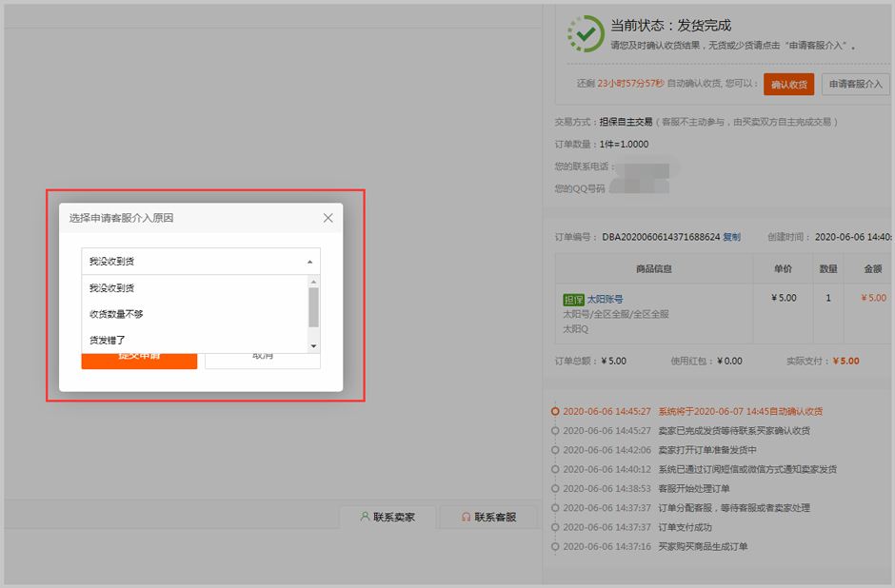Click the 订单支付成功 log entry
The height and width of the screenshot is (588, 895).
click(x=685, y=527)
